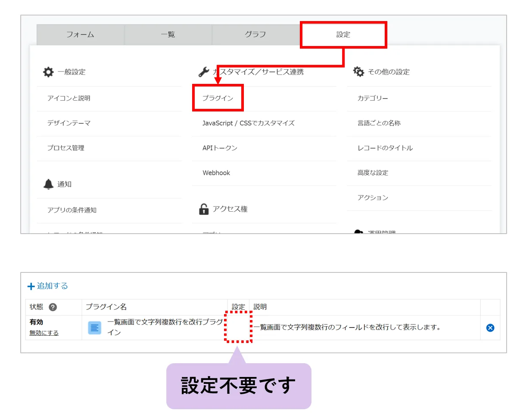Click the 設定 column header in plugin table
Viewport: 520px width, 420px height.
pyautogui.click(x=238, y=307)
